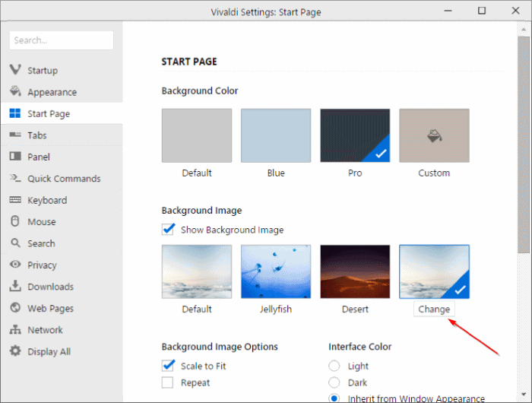Open Network settings label
Screen dimensions: 532x403
(x=45, y=330)
